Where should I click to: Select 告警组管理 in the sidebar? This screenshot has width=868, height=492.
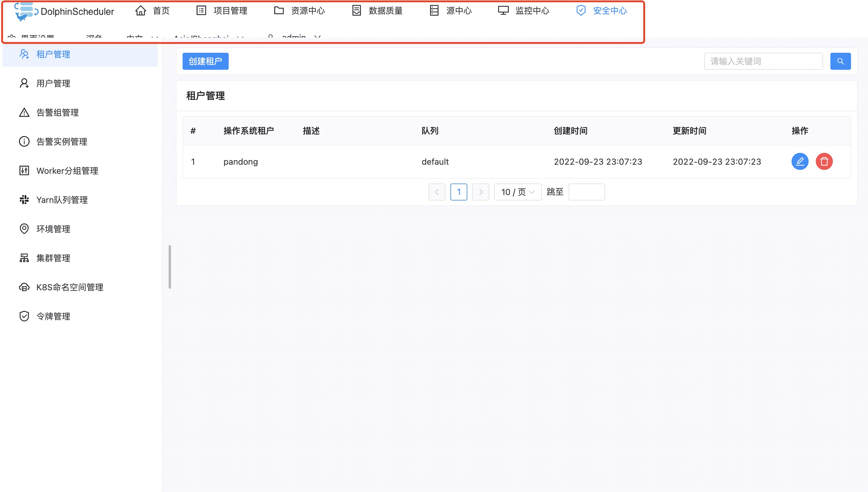click(57, 113)
